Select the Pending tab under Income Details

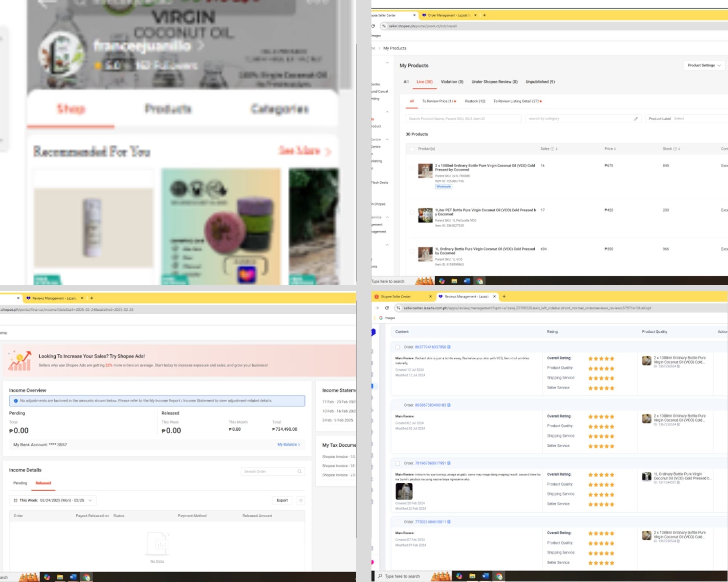click(x=20, y=483)
